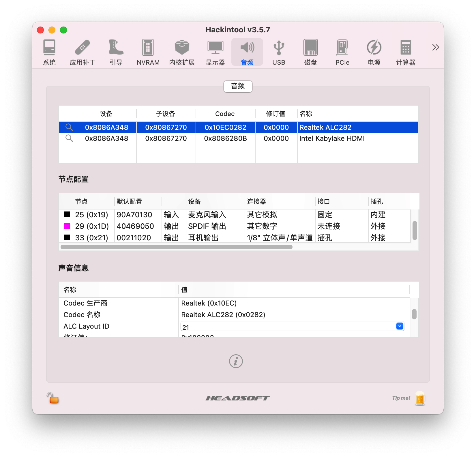Sort by the Codec column header

pyautogui.click(x=225, y=114)
